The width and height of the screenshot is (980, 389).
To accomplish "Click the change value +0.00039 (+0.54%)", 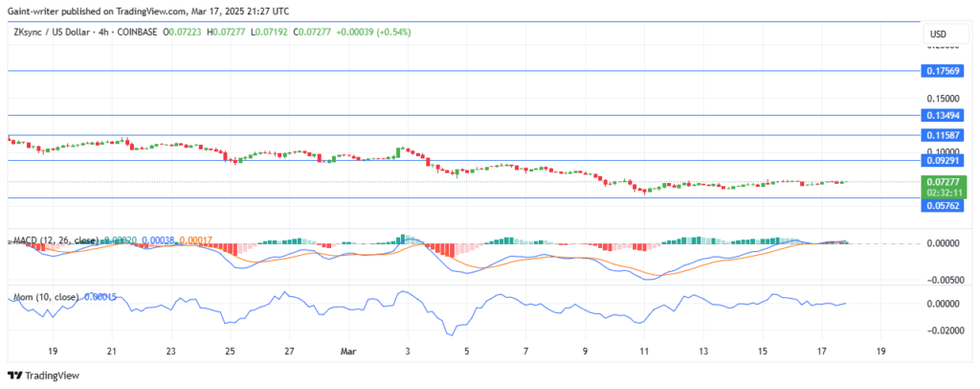I will tap(373, 32).
